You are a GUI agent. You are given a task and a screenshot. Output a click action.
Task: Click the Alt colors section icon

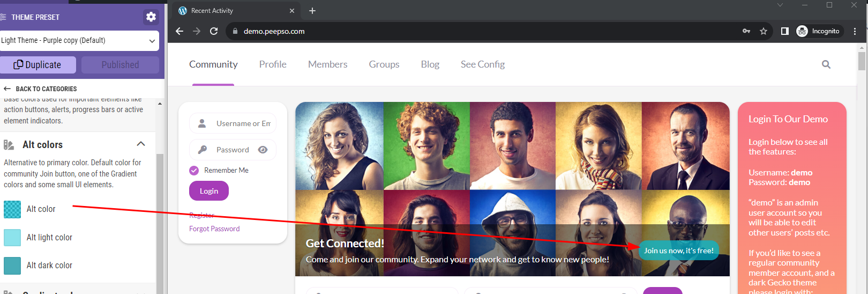click(x=9, y=145)
